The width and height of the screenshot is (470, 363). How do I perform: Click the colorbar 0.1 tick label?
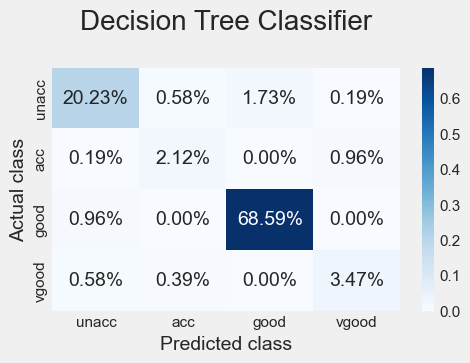click(x=450, y=276)
